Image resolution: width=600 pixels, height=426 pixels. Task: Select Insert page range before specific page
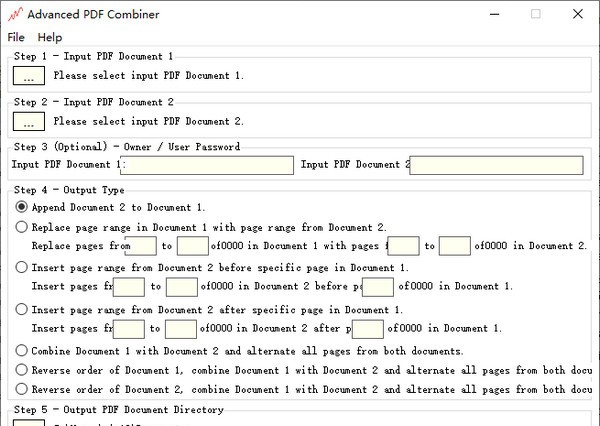point(22,267)
